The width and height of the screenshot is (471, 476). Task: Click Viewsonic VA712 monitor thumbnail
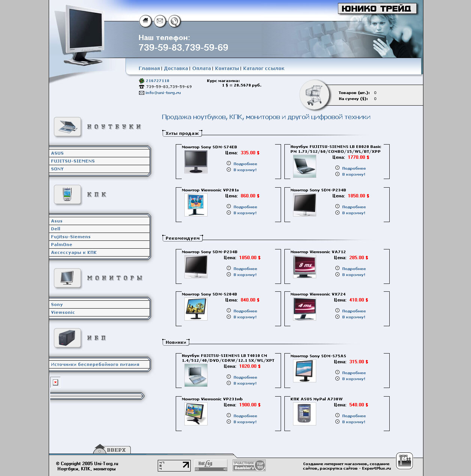(304, 267)
